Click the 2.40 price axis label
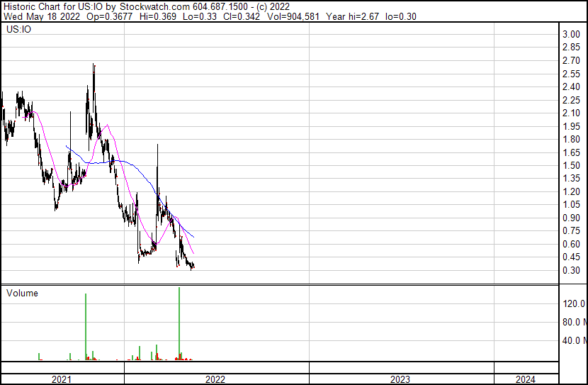This screenshot has width=588, height=385. tap(572, 87)
